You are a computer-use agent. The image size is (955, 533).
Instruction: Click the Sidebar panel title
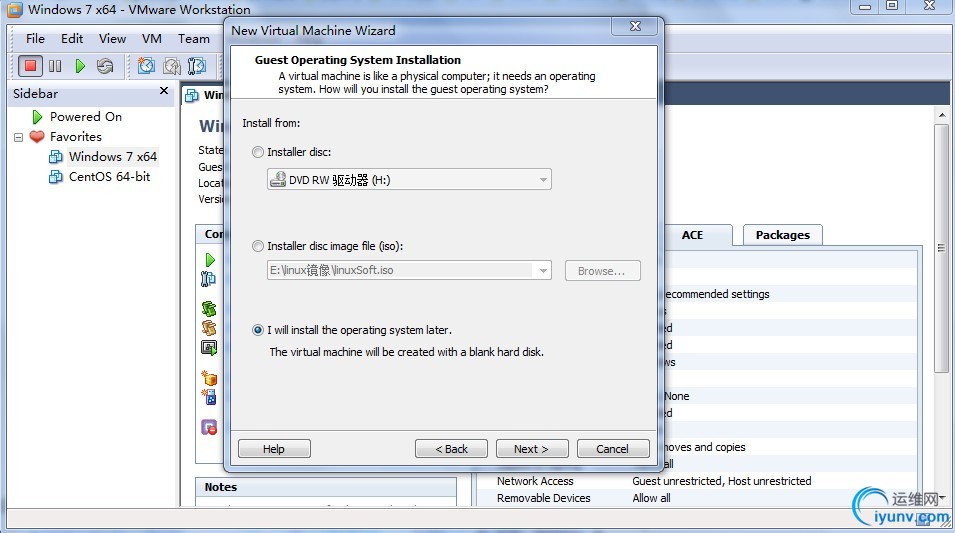tap(35, 94)
